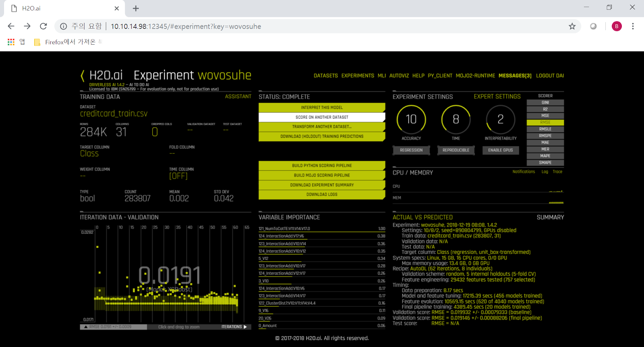Viewport: 644px width, 347px height.
Task: Open the EXPERIMENTS menu
Action: point(358,76)
